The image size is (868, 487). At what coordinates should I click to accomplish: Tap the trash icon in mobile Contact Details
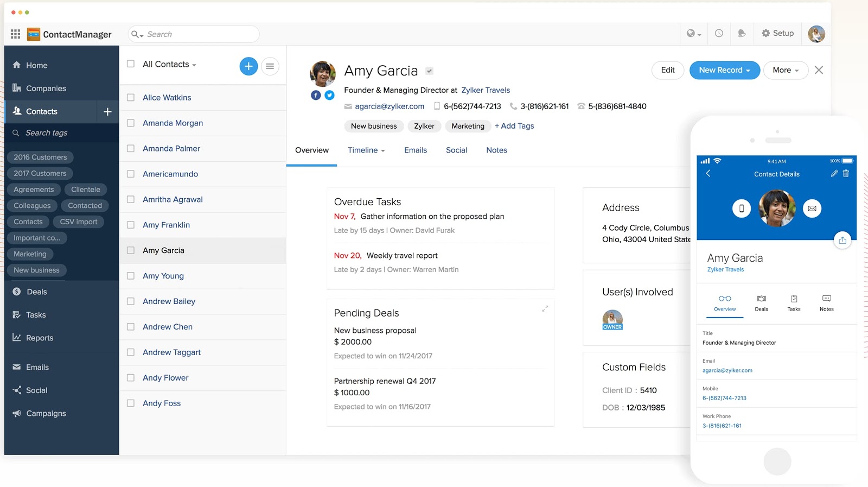click(x=846, y=174)
